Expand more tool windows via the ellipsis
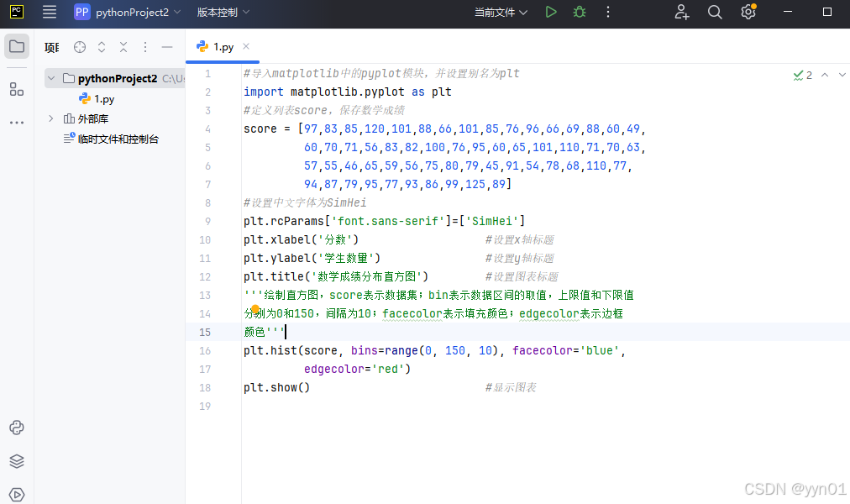This screenshot has width=850, height=504. tap(17, 123)
